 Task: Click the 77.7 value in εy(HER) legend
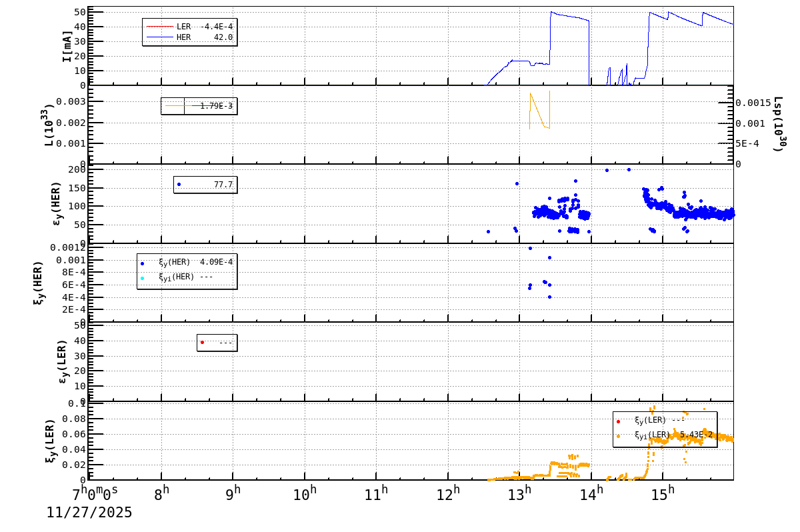(x=222, y=185)
